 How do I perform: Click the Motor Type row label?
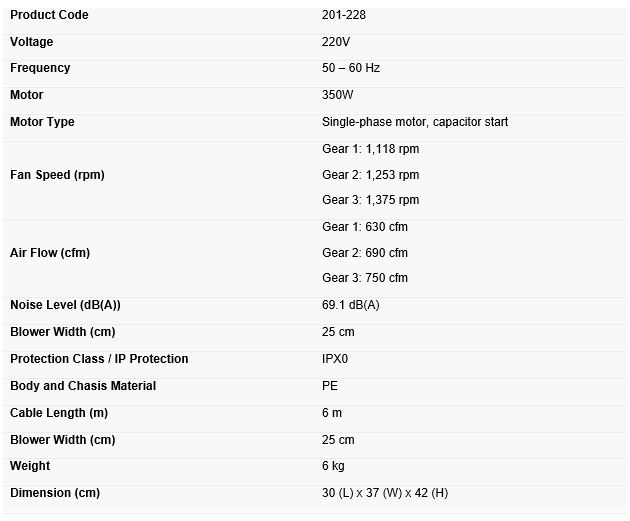(x=42, y=122)
